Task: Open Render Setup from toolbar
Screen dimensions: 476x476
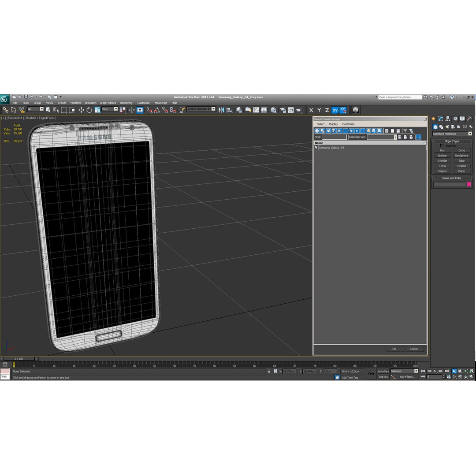Action: click(283, 110)
